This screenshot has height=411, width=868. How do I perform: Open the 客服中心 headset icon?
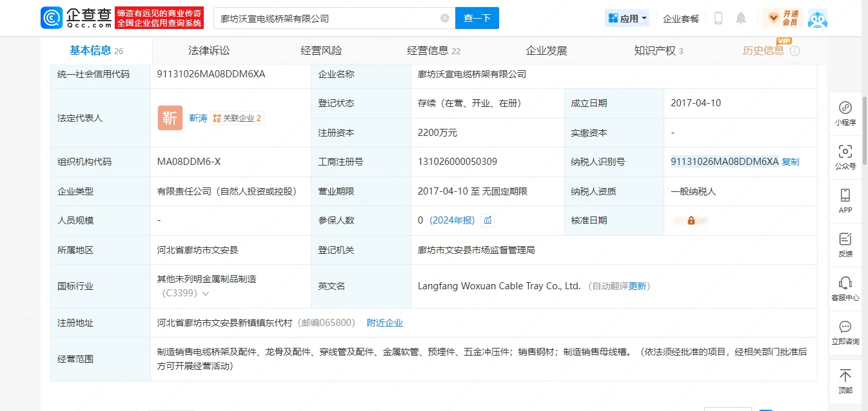point(845,289)
